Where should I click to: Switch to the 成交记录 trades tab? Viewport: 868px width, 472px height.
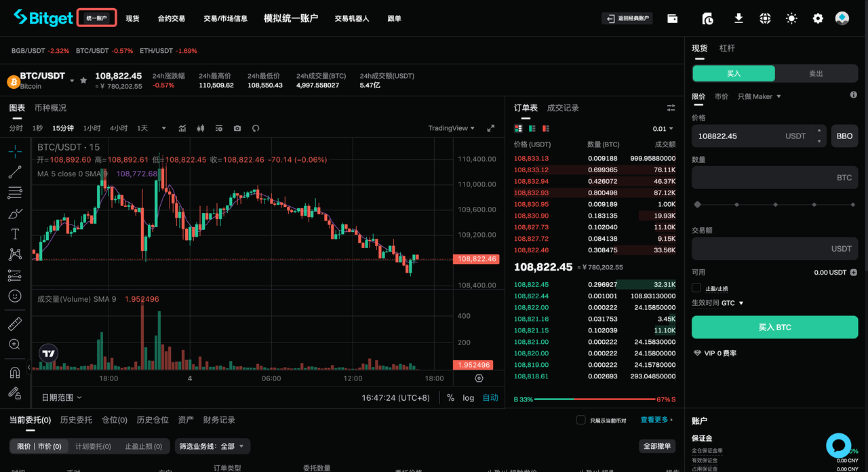click(x=563, y=108)
